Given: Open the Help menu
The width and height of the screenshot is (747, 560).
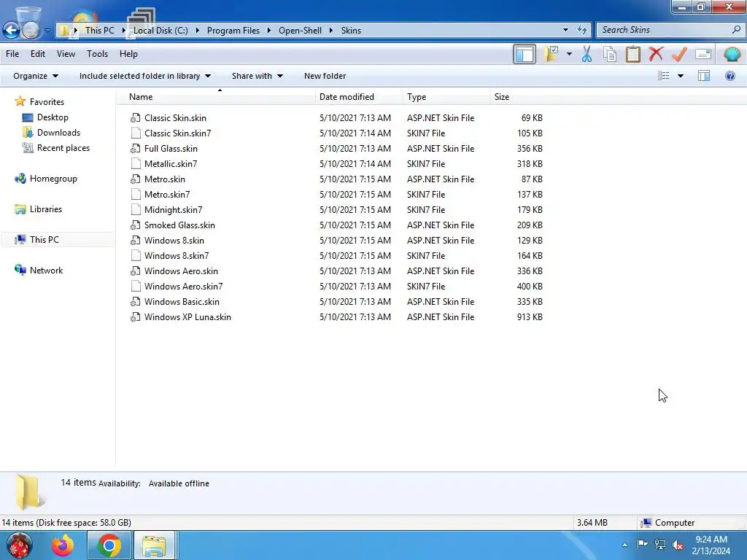Looking at the screenshot, I should [128, 54].
